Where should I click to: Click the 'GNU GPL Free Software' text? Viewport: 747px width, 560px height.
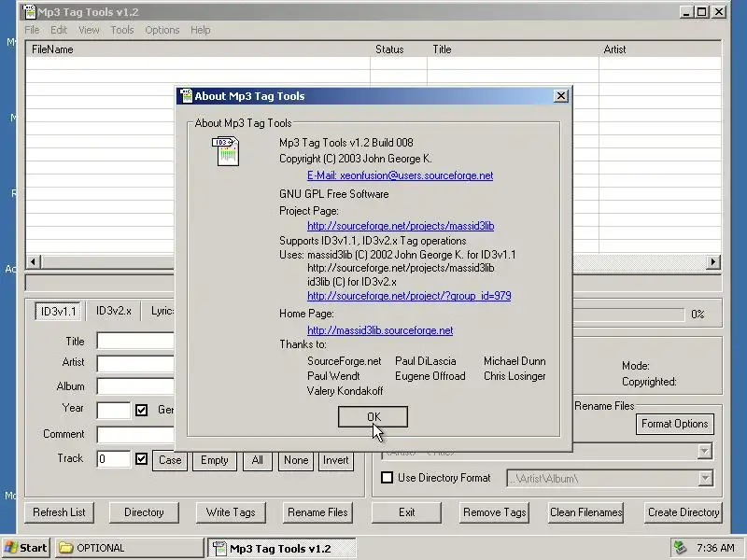pos(334,194)
